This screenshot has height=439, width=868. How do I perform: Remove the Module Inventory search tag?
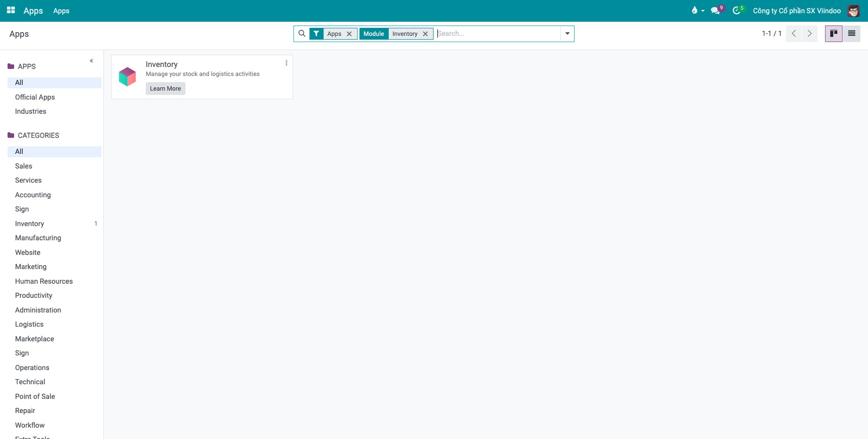[425, 34]
